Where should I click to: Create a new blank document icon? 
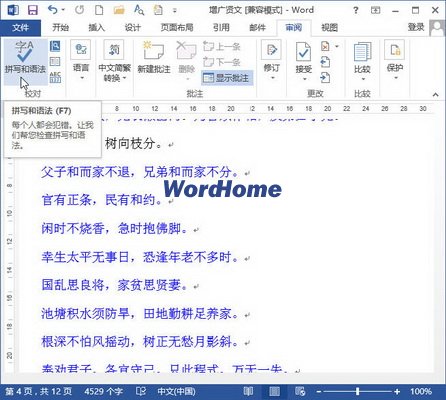click(x=99, y=10)
